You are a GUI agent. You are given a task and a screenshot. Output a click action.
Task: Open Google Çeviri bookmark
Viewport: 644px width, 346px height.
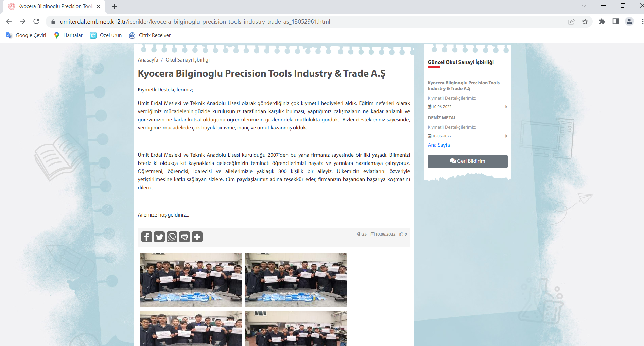click(26, 35)
